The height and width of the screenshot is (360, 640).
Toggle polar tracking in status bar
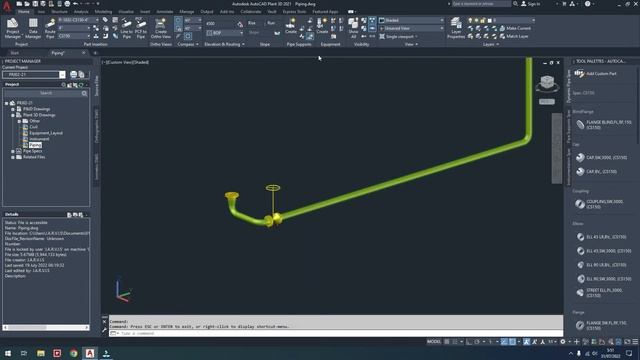coord(476,342)
